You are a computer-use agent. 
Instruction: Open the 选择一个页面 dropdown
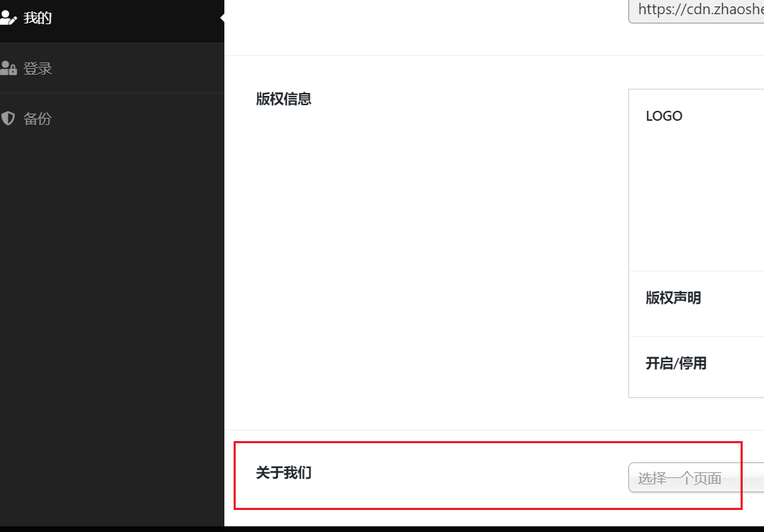coord(697,478)
